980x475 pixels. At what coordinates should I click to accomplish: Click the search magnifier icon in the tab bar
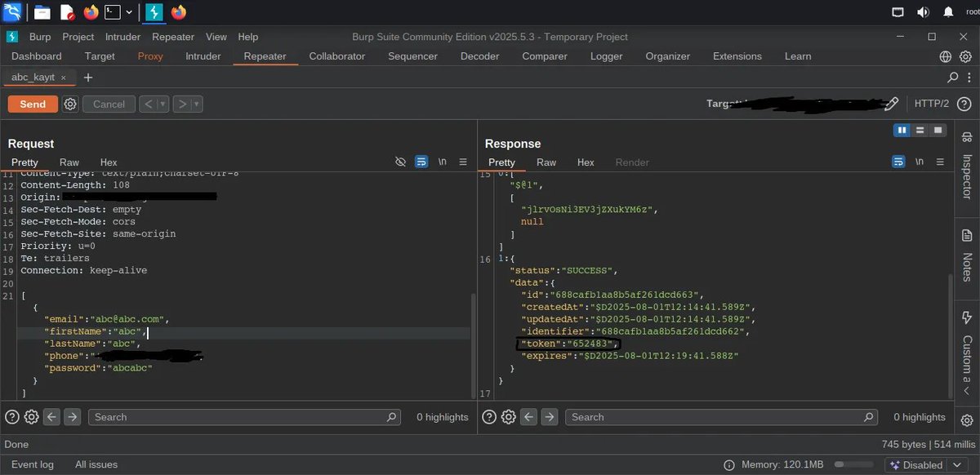(952, 77)
